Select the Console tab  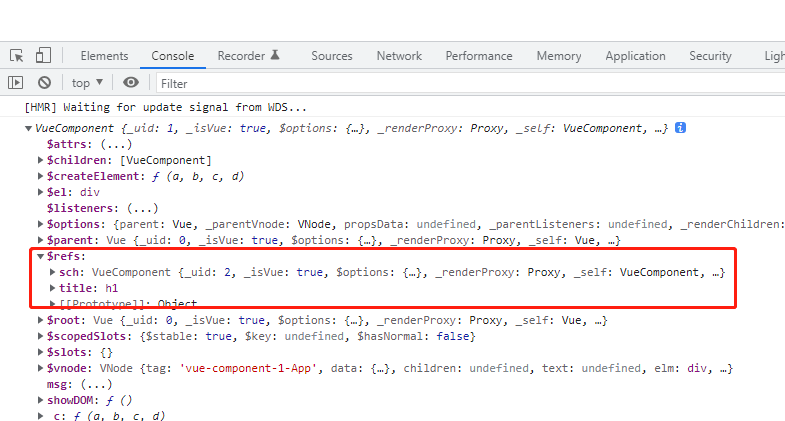coord(173,56)
